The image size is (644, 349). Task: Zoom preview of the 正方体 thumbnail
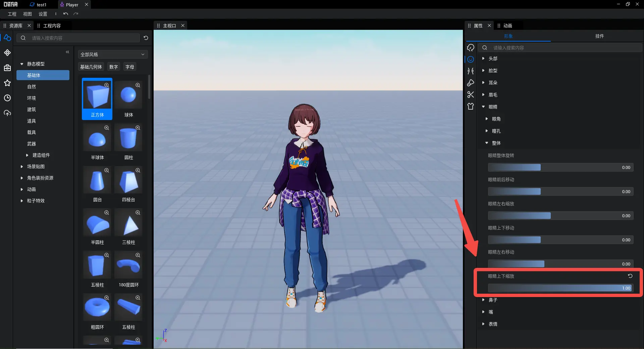(107, 85)
